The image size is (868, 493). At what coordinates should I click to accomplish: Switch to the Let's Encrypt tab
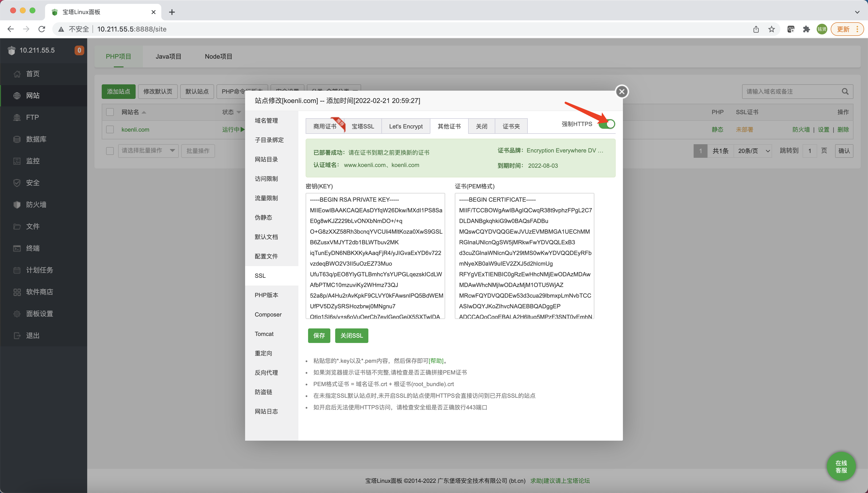coord(406,126)
